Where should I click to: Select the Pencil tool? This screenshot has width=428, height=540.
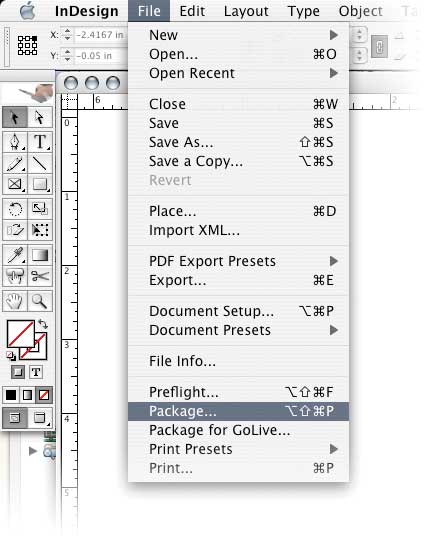15,163
